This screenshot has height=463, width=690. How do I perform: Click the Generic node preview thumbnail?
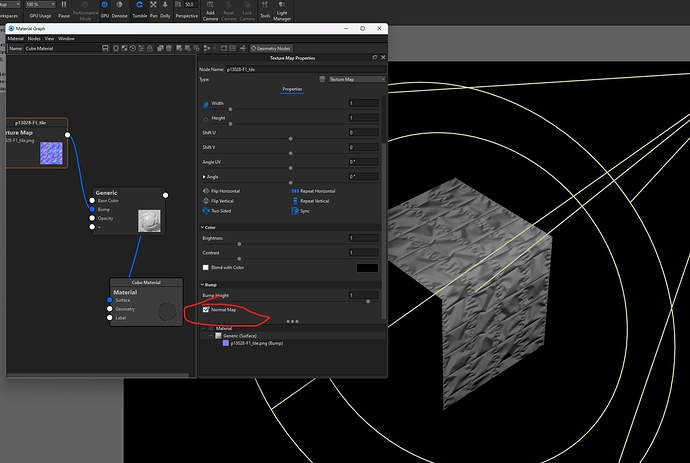tap(149, 220)
